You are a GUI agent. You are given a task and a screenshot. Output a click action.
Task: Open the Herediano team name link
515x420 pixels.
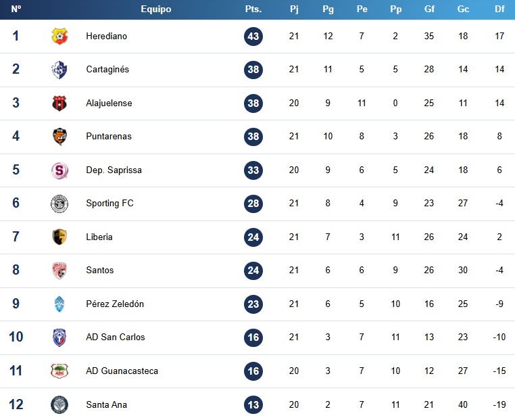106,36
